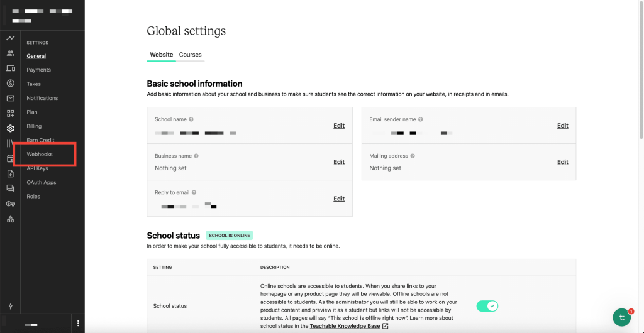Click the Settings gear icon

click(x=10, y=128)
